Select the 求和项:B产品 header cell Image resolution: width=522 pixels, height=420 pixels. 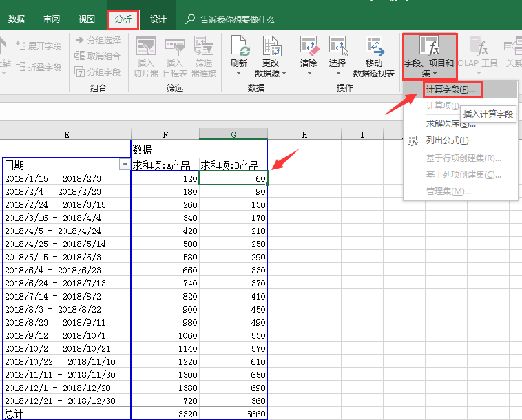(x=233, y=165)
